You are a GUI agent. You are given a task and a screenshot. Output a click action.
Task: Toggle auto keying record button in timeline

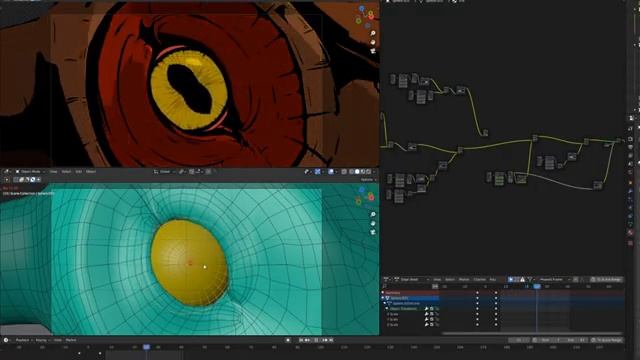coord(288,340)
